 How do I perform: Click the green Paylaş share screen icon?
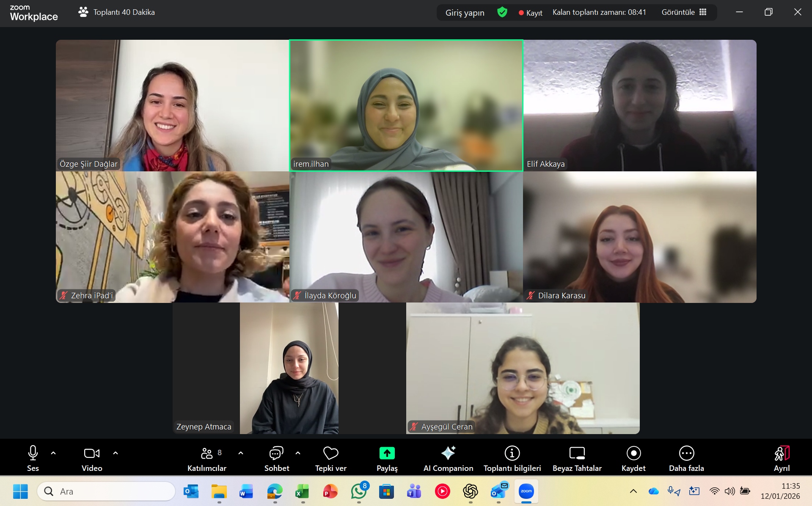click(x=387, y=453)
